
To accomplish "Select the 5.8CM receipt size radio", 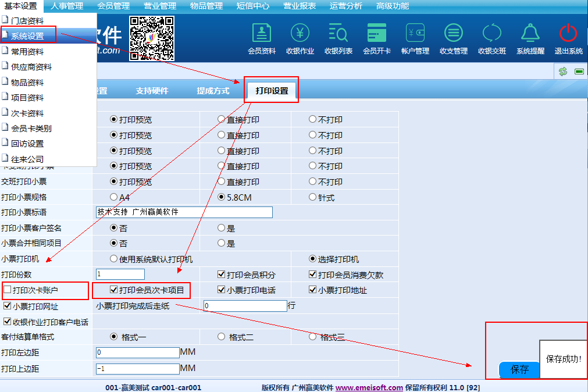I will [221, 197].
